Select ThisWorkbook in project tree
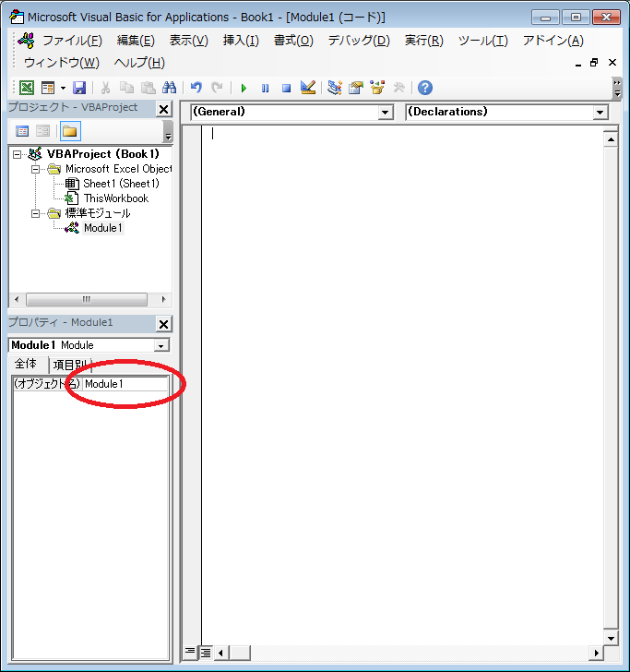Screen dimensions: 630x672 [116, 198]
